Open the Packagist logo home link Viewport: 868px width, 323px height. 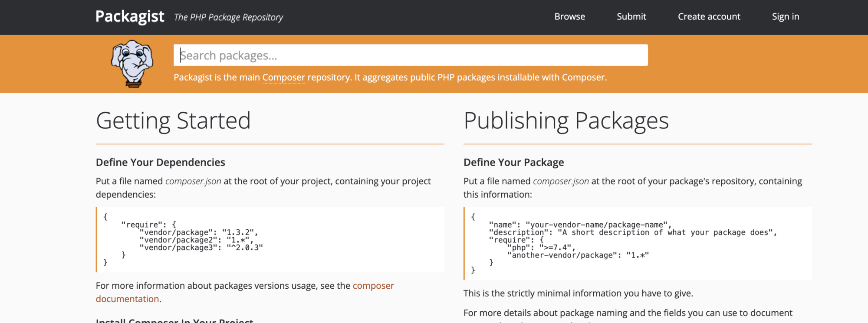(x=130, y=16)
